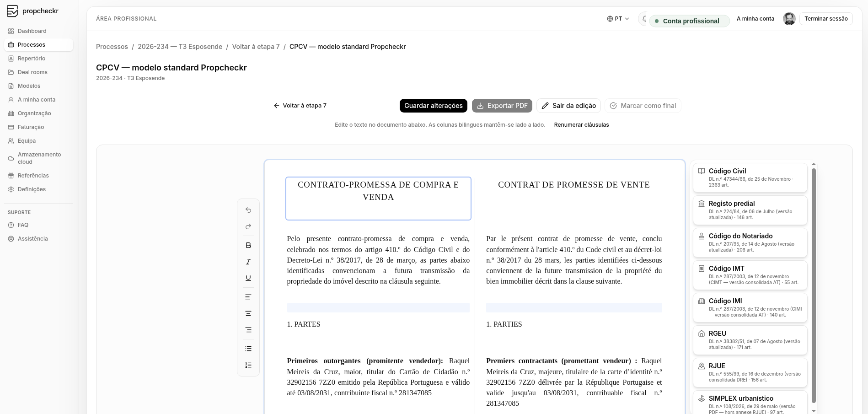Insert a bulleted list
Image resolution: width=868 pixels, height=414 pixels.
pyautogui.click(x=248, y=349)
